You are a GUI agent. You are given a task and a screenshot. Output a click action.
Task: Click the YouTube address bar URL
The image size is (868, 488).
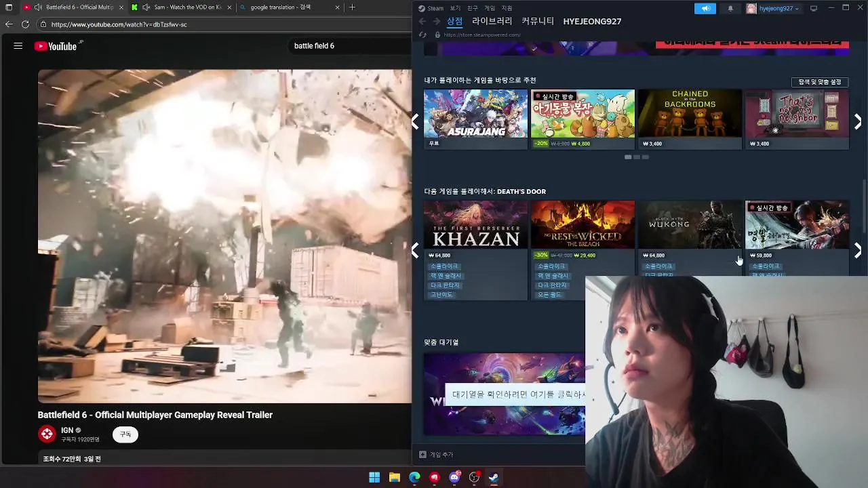coord(119,24)
